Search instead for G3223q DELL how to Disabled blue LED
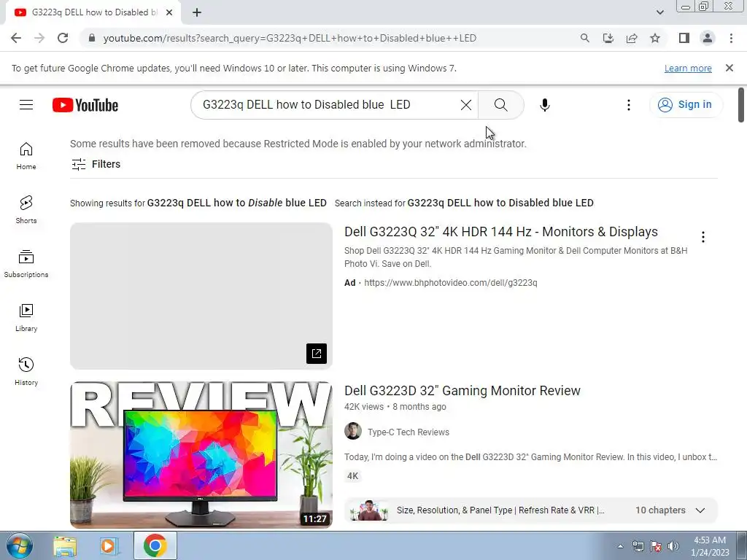 (500, 203)
